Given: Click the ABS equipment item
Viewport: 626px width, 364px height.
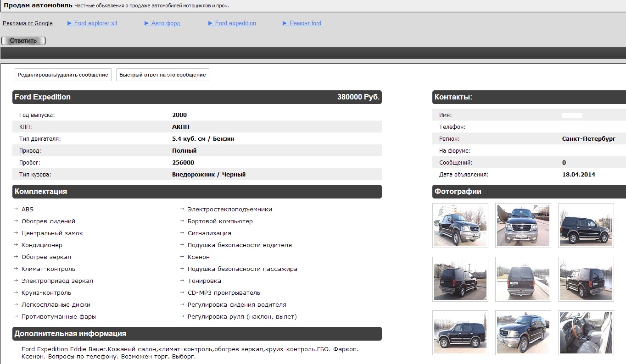Looking at the screenshot, I should pyautogui.click(x=28, y=210).
